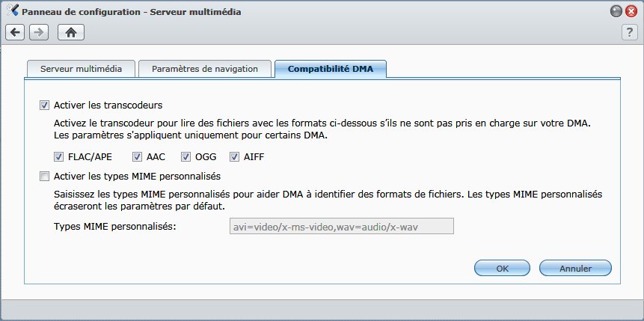
Task: Return to the control panel home
Action: point(71,32)
